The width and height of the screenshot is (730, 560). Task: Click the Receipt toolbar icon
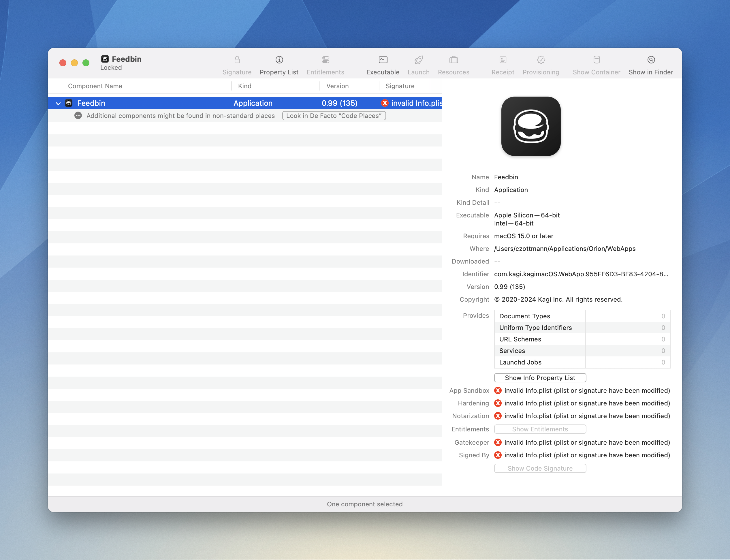click(503, 60)
